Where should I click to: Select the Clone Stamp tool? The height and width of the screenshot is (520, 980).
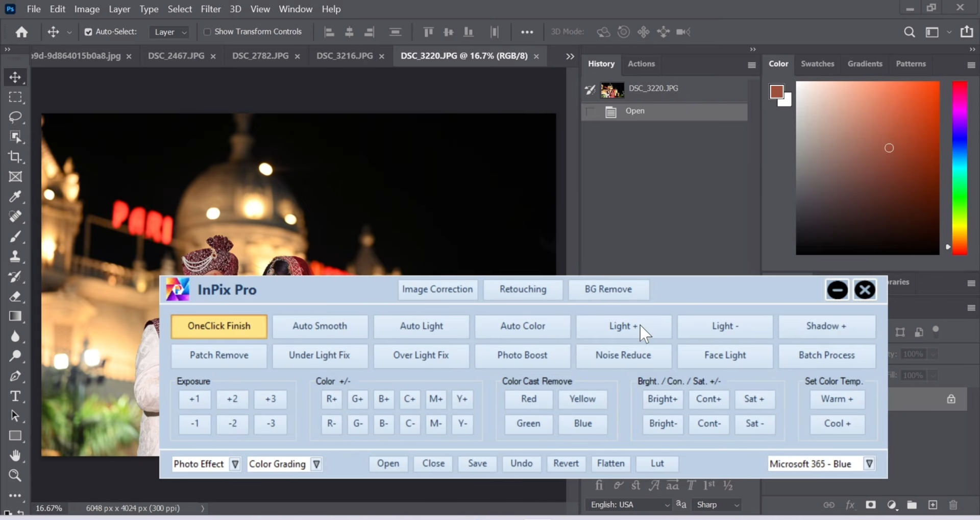pyautogui.click(x=15, y=256)
